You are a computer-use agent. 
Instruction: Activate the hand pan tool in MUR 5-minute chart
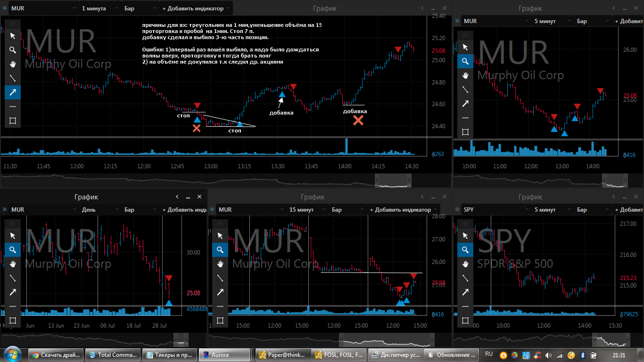[465, 75]
